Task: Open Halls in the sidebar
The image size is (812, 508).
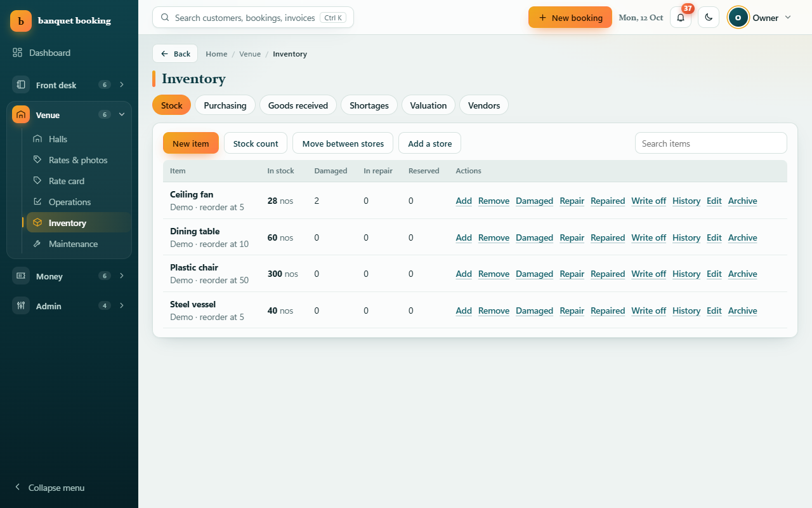Action: click(x=79, y=139)
